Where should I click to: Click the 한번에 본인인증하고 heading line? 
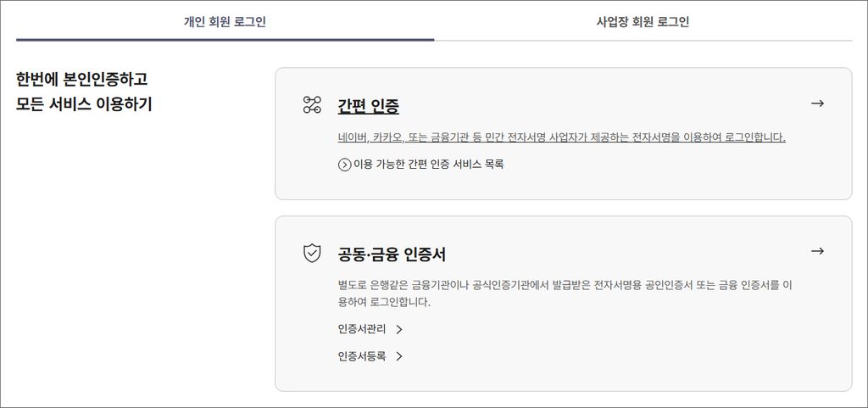82,79
